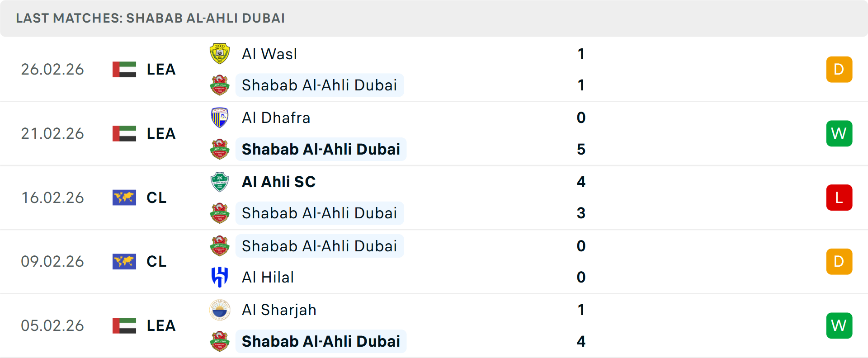Toggle the orange D badge for the Al Wasl draw
This screenshot has width=868, height=358.
point(839,69)
